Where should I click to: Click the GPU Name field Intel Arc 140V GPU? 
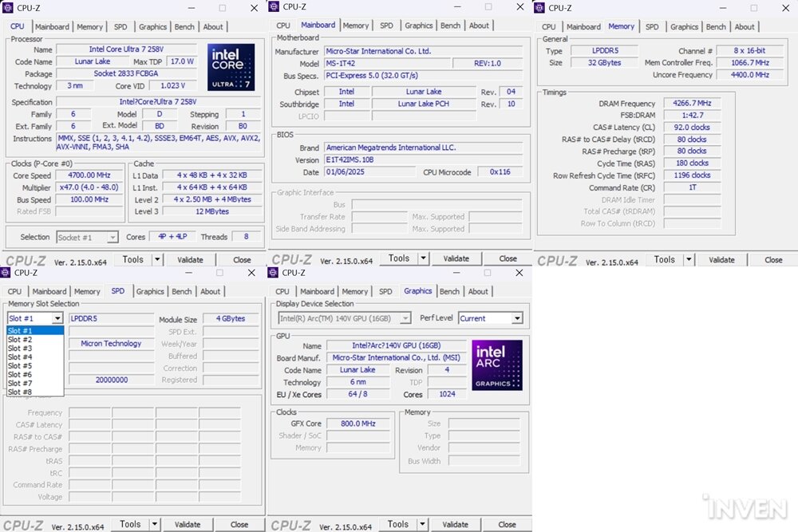click(396, 345)
